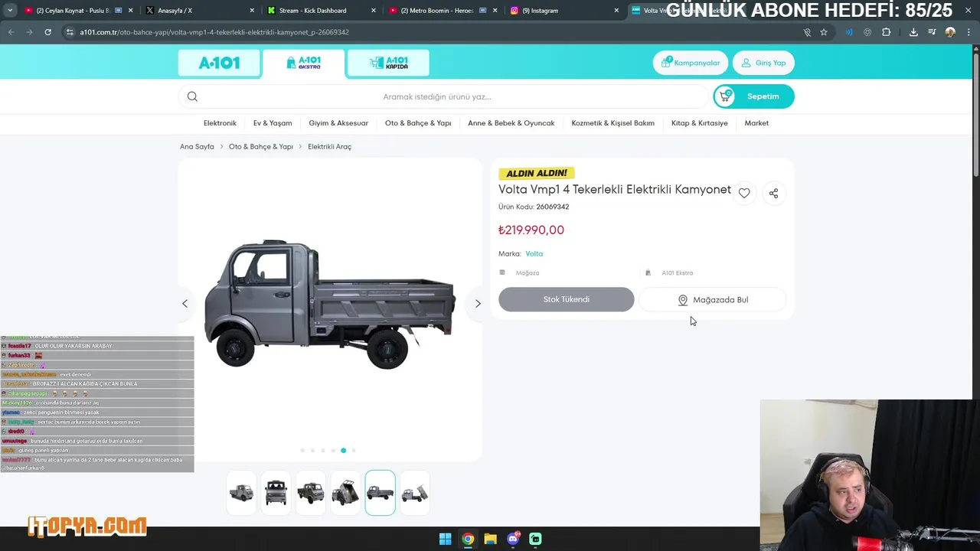980x551 pixels.
Task: Open the Sepetim cart button
Action: (x=753, y=96)
